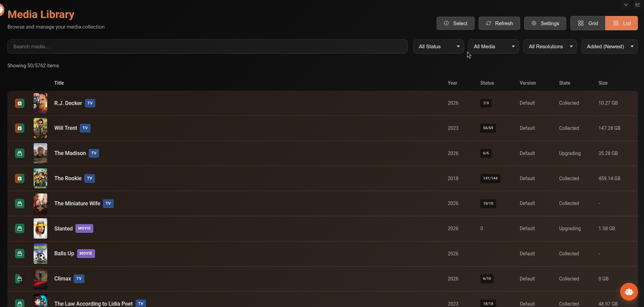Click the chart icon at top right
644x307 pixels.
(x=638, y=4)
